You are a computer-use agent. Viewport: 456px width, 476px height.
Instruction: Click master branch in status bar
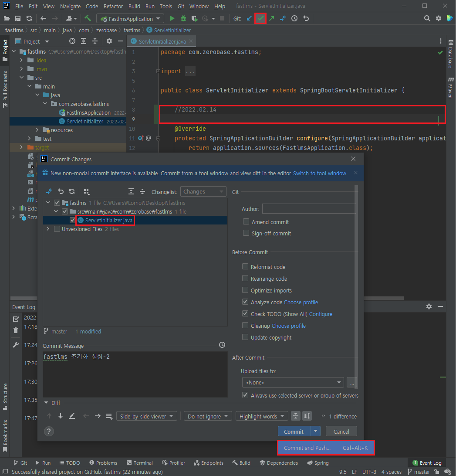[x=419, y=472]
